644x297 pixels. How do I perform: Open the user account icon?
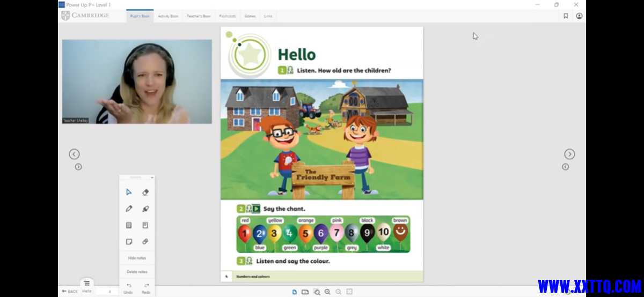(579, 16)
